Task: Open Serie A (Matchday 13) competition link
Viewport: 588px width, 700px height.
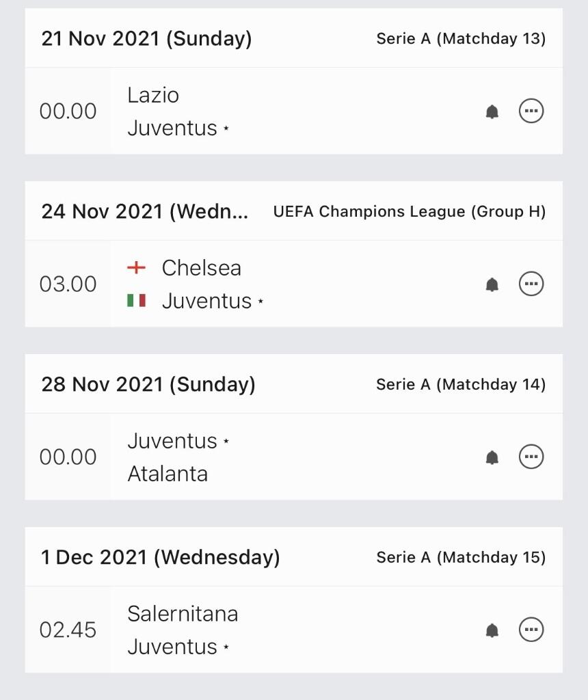Action: coord(461,39)
